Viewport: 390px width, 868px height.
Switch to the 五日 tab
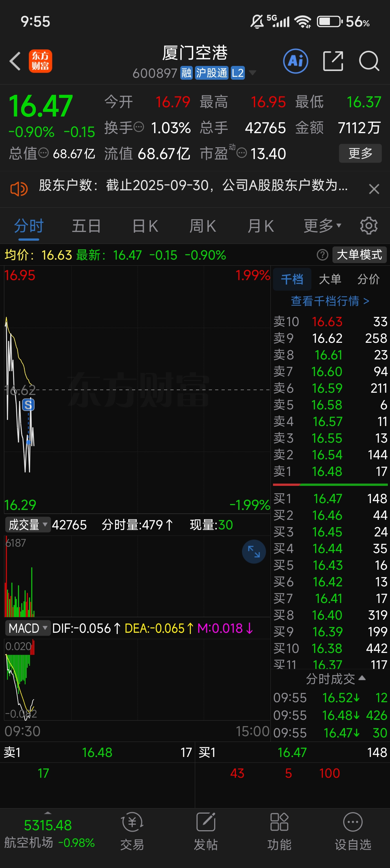(87, 226)
